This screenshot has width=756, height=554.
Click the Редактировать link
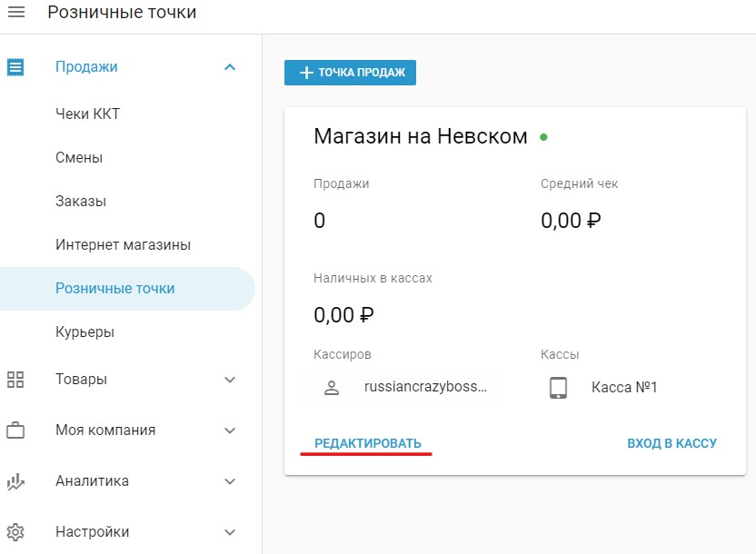click(368, 443)
